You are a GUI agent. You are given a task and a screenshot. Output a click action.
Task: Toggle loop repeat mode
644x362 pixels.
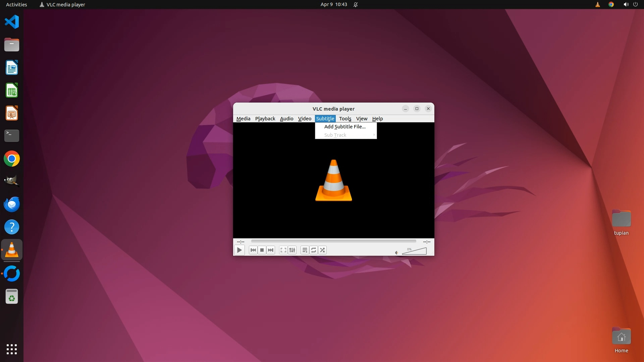pyautogui.click(x=314, y=250)
